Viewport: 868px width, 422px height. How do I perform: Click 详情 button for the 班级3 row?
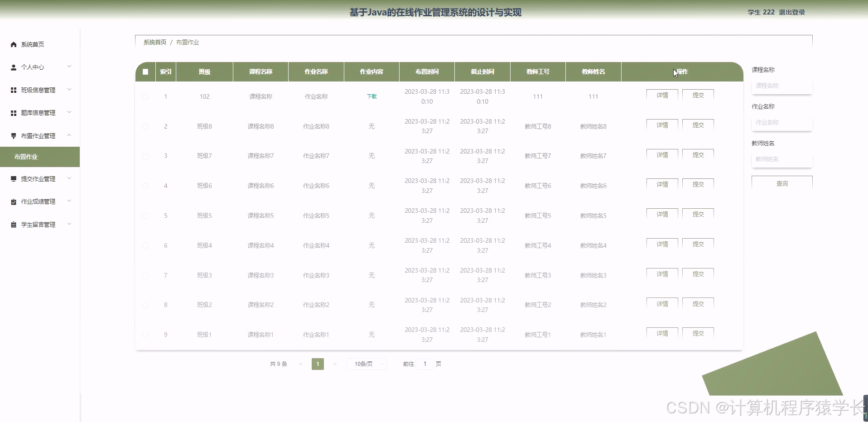(662, 273)
